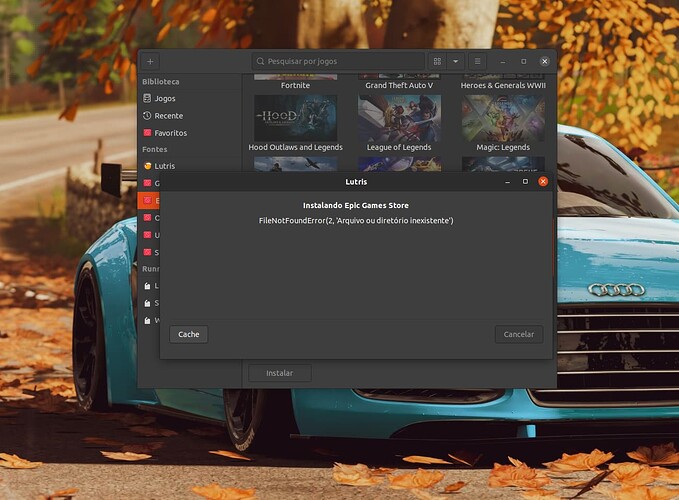Click the Instalar button in main window
This screenshot has height=500, width=679.
[x=280, y=373]
